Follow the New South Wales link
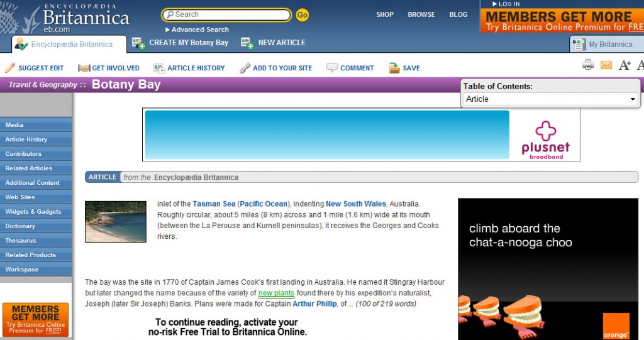 coord(356,204)
